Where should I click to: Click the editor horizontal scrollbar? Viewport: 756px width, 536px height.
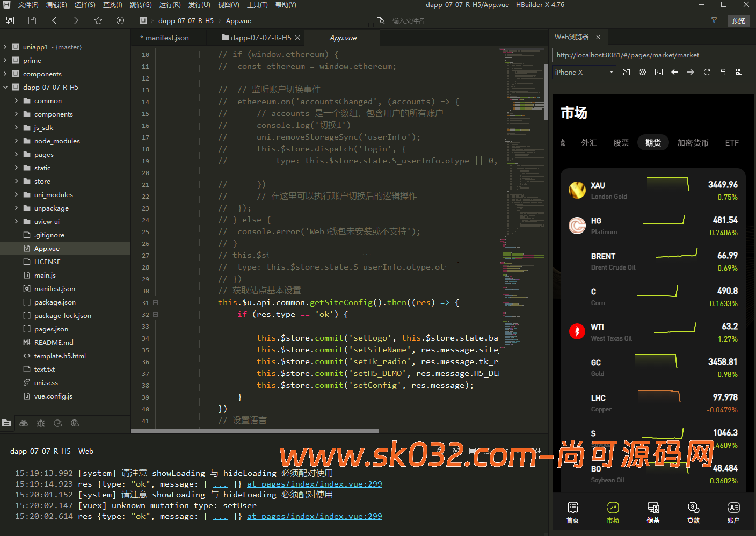pyautogui.click(x=255, y=431)
